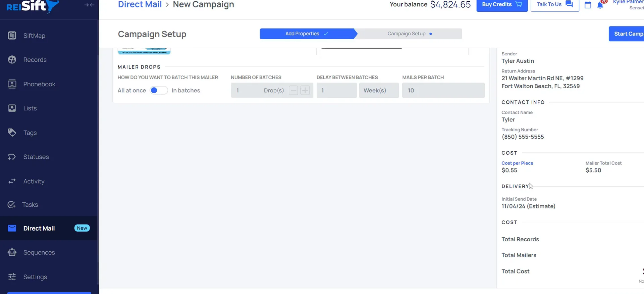The width and height of the screenshot is (644, 294).
Task: Open notifications bell icon
Action: (x=600, y=5)
